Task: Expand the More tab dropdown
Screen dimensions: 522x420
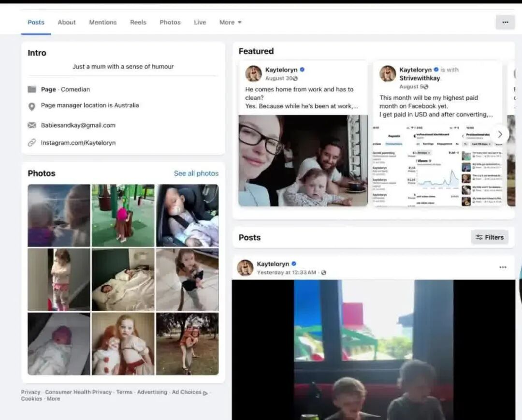Action: (x=230, y=22)
